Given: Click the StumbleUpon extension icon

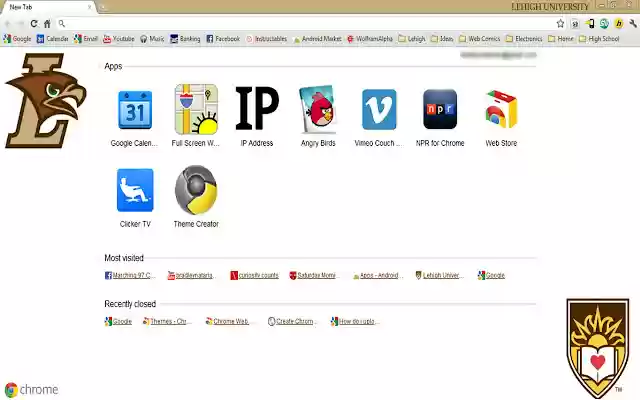Looking at the screenshot, I should [x=604, y=24].
